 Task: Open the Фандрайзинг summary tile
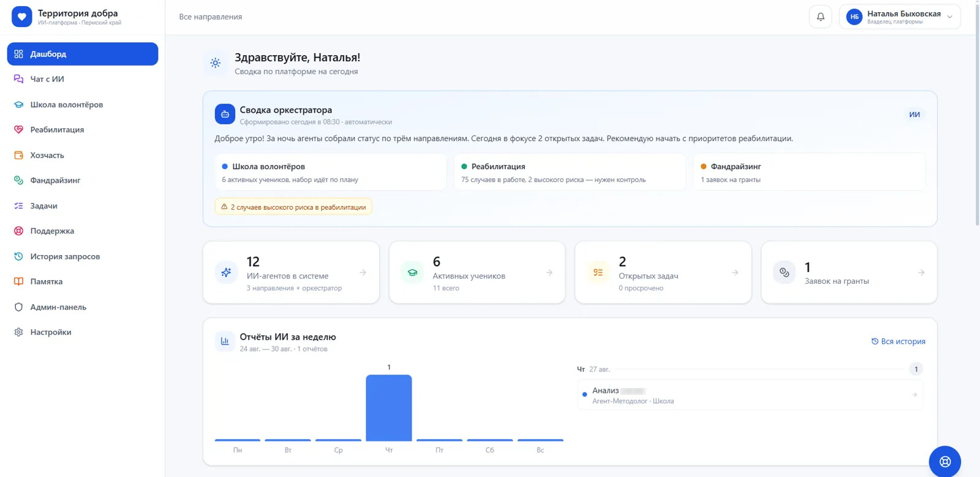point(809,172)
